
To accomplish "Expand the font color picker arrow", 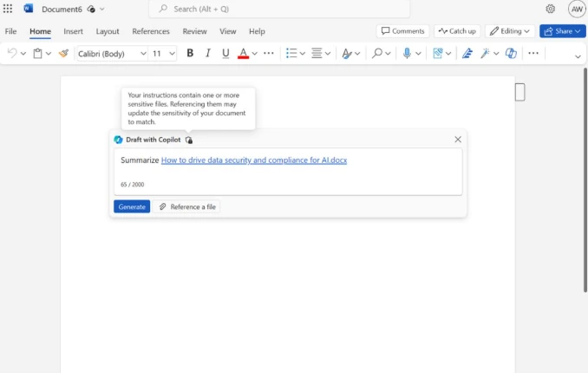I will [255, 54].
